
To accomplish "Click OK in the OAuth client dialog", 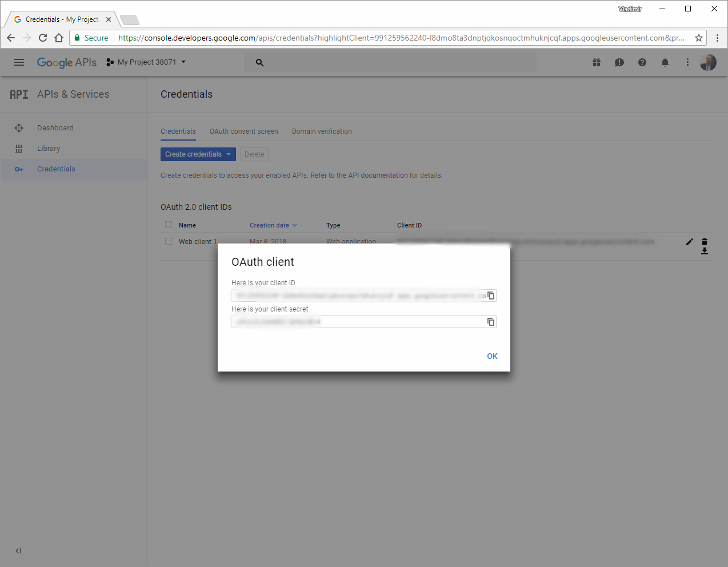I will point(492,356).
